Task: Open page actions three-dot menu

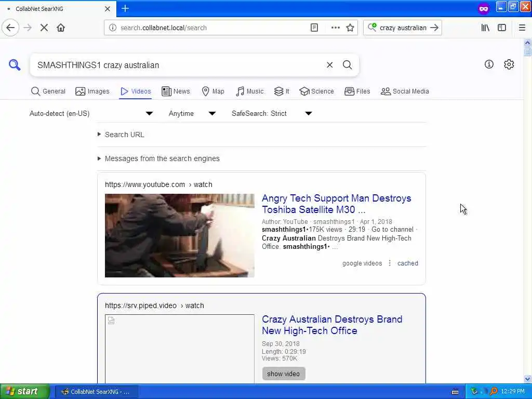Action: tap(335, 28)
